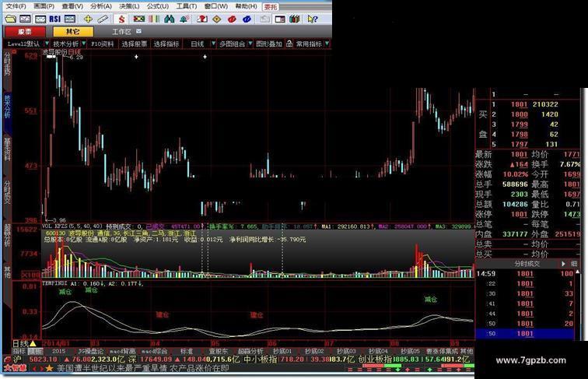Click the red marker at chart top-left corner

[x=14, y=52]
